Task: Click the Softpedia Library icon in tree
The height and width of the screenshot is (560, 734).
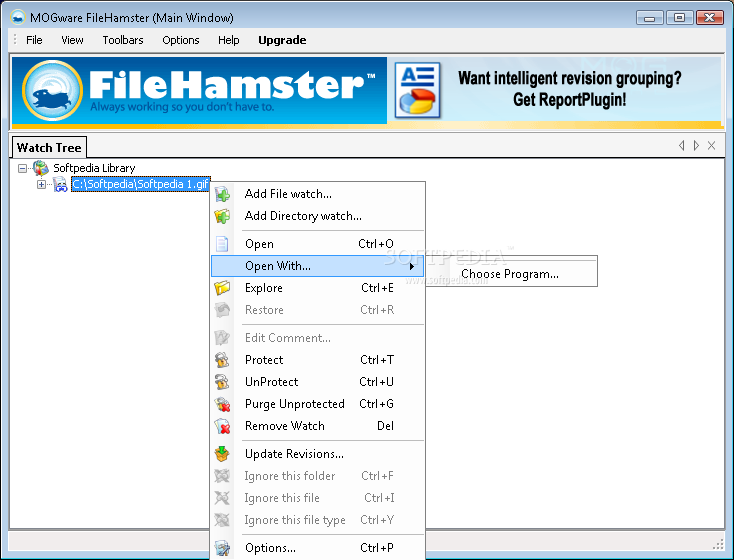Action: [x=41, y=168]
